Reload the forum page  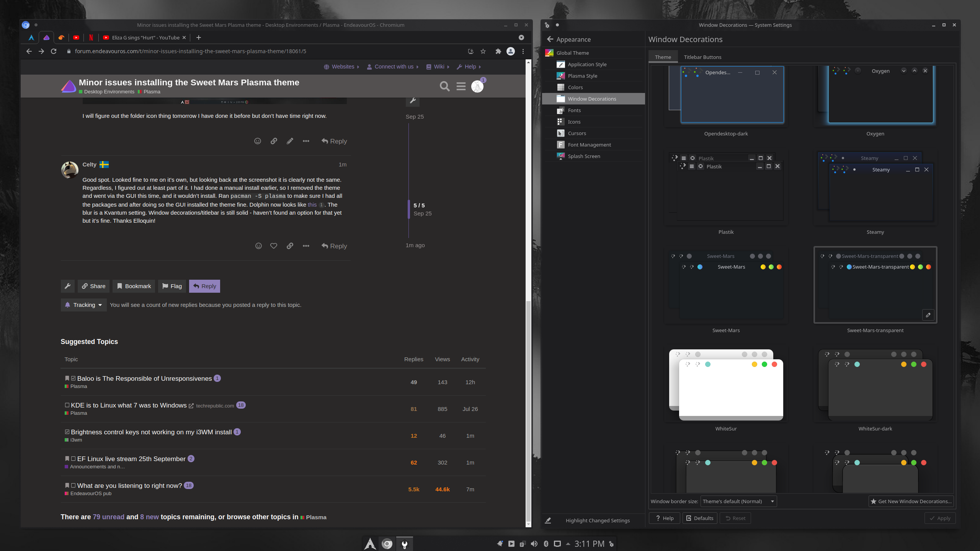[x=54, y=51]
